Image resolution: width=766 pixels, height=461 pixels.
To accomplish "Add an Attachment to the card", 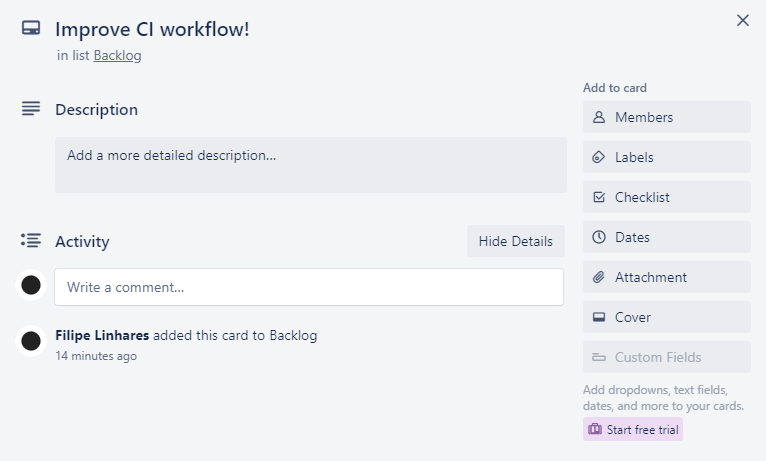I will pyautogui.click(x=666, y=277).
